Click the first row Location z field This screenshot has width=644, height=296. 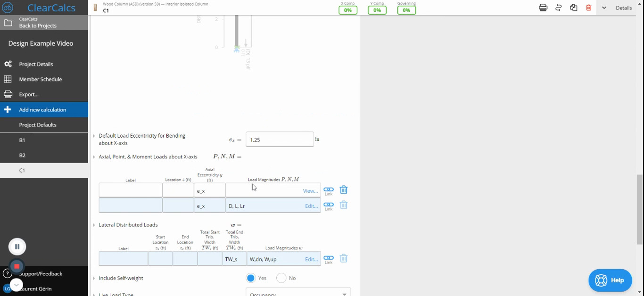click(178, 190)
